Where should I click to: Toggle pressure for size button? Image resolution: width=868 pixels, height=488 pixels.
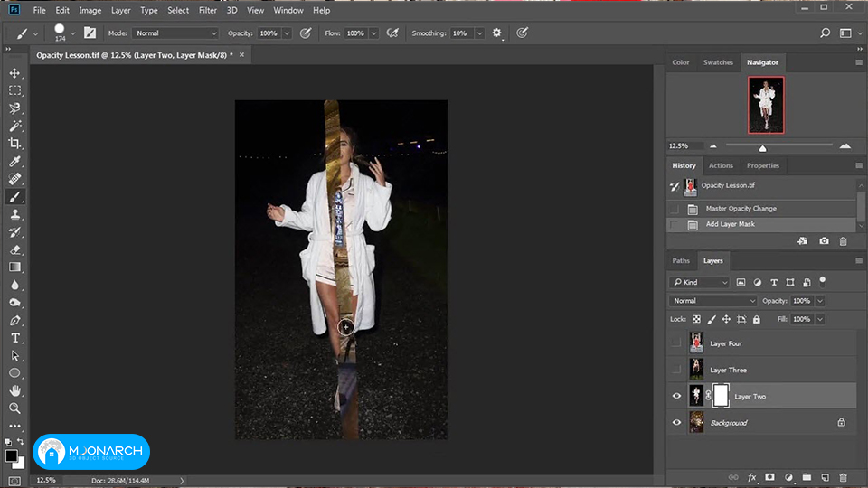[522, 33]
